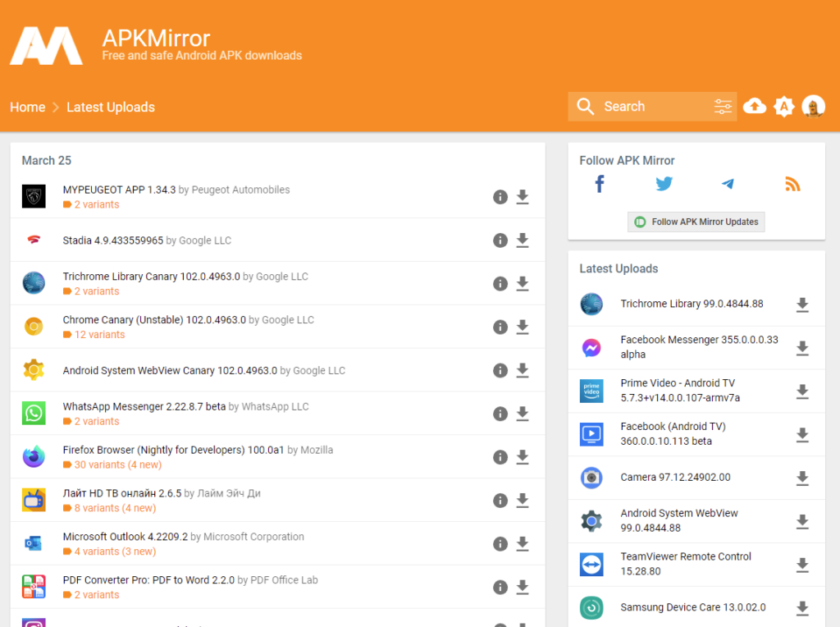Open Android System WebView 99.0.4844.88
This screenshot has height=627, width=840.
[x=679, y=520]
